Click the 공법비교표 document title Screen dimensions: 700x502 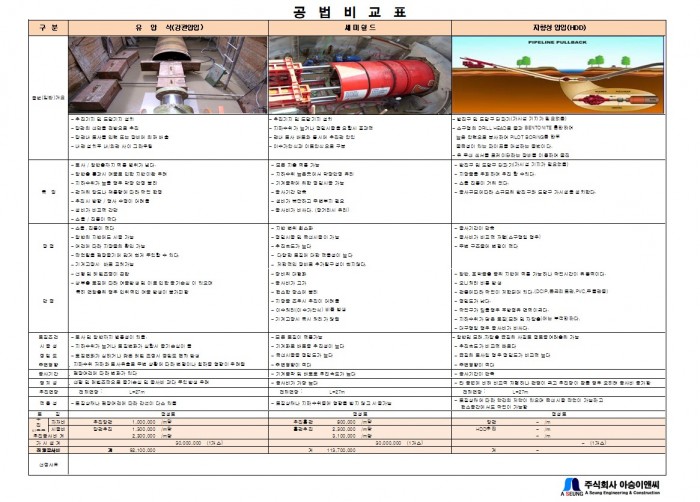[348, 12]
